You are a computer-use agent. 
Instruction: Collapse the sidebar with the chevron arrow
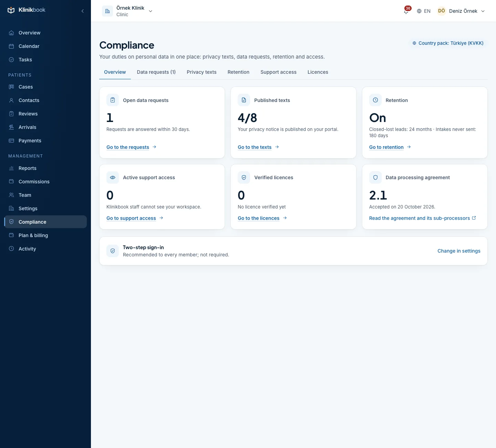(x=83, y=11)
